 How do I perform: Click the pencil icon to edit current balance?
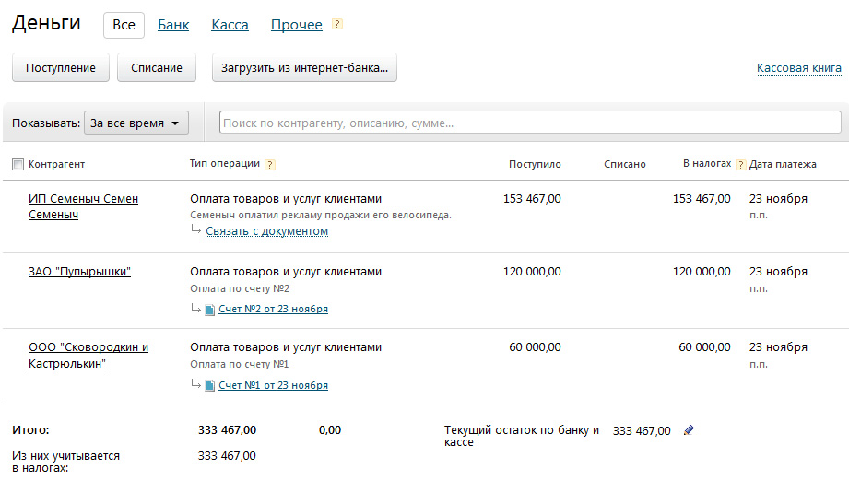click(689, 430)
